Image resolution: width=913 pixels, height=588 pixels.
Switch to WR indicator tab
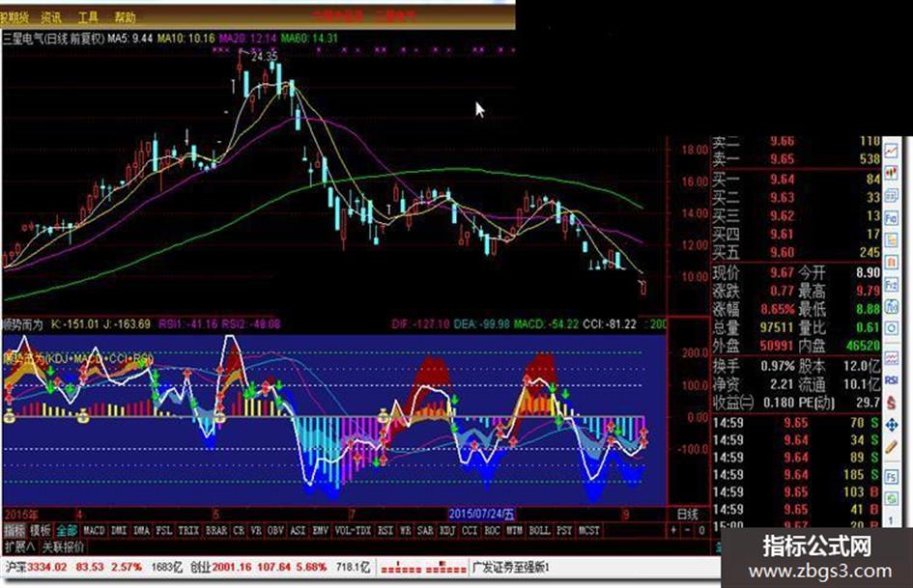tap(406, 530)
